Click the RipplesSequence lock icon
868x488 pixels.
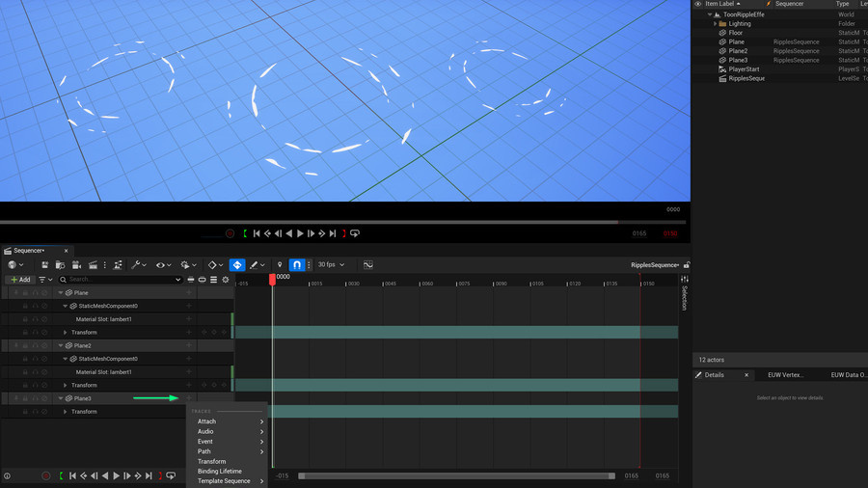687,265
